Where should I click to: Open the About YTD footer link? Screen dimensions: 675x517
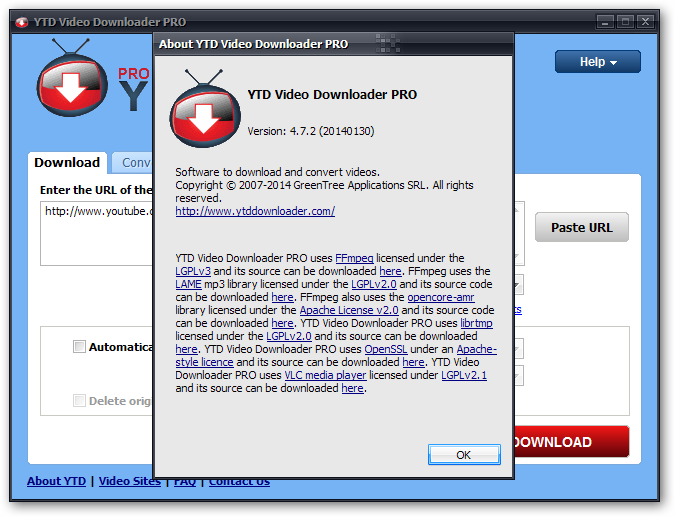[x=56, y=481]
